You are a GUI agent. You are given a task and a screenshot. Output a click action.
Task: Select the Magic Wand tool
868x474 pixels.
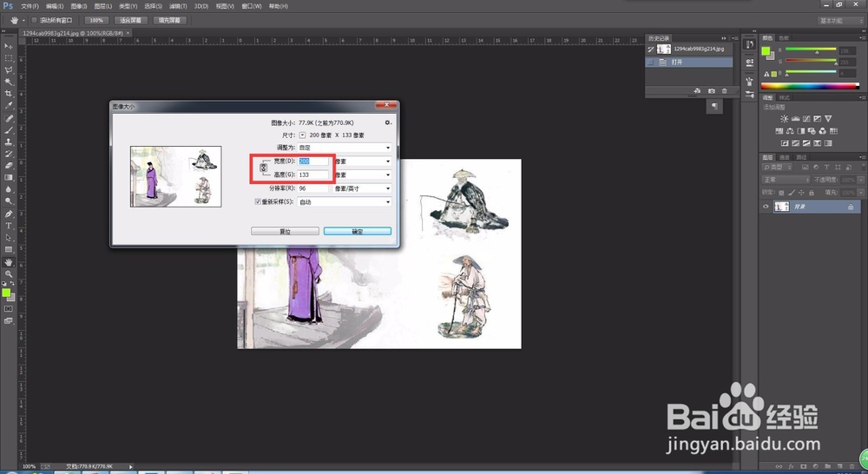pos(9,82)
